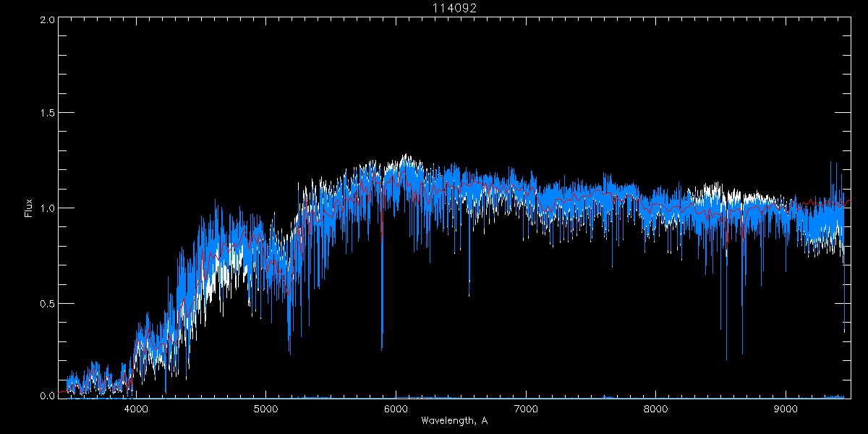Click the deepest absorption line near 8540
This screenshot has width=868, height=434.
tap(726, 358)
